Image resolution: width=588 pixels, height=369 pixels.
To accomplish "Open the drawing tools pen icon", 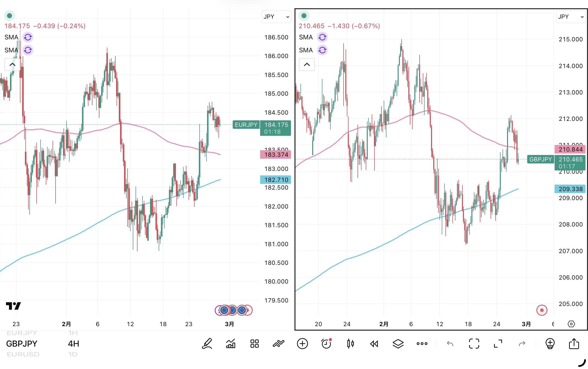I will coord(207,344).
